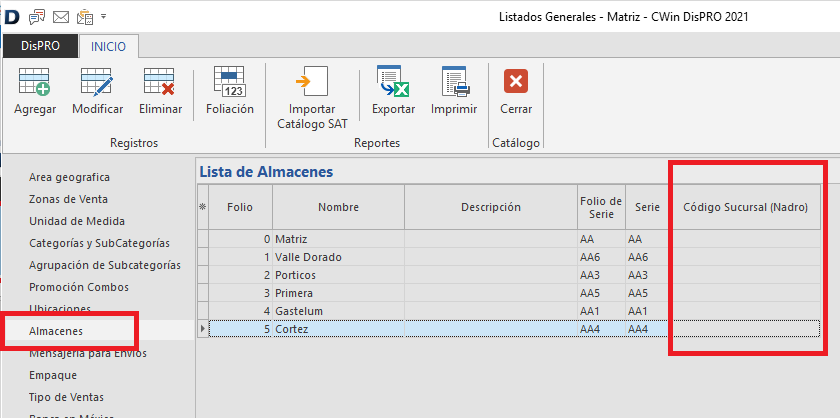Print the list with Imprimir
840x418 pixels.
(x=453, y=81)
